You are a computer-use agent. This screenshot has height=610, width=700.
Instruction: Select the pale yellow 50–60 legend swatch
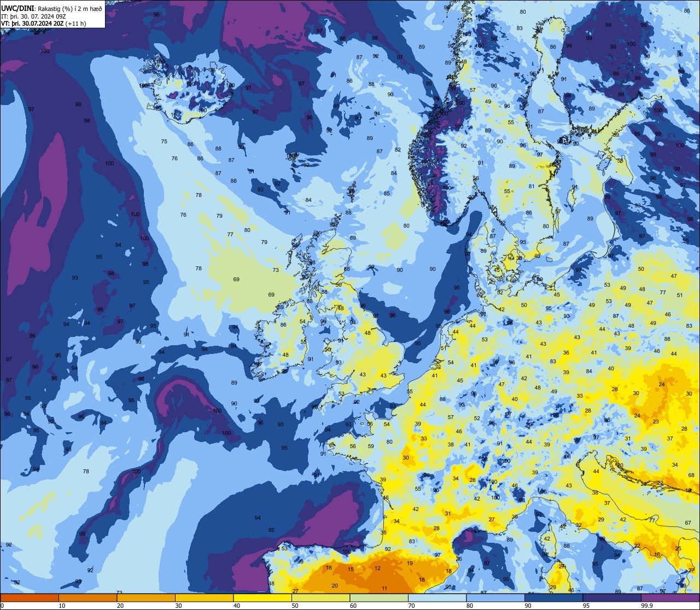point(320,597)
